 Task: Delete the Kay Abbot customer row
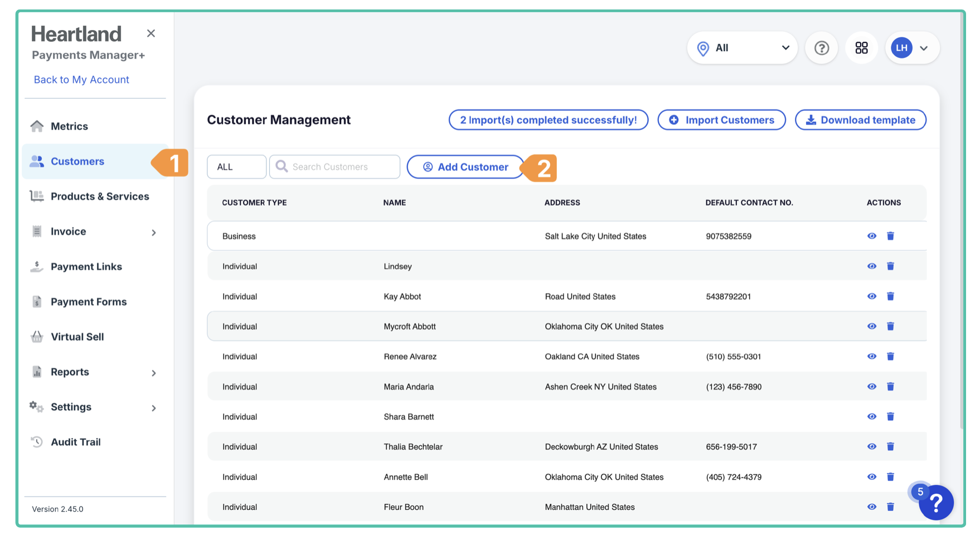pyautogui.click(x=890, y=296)
